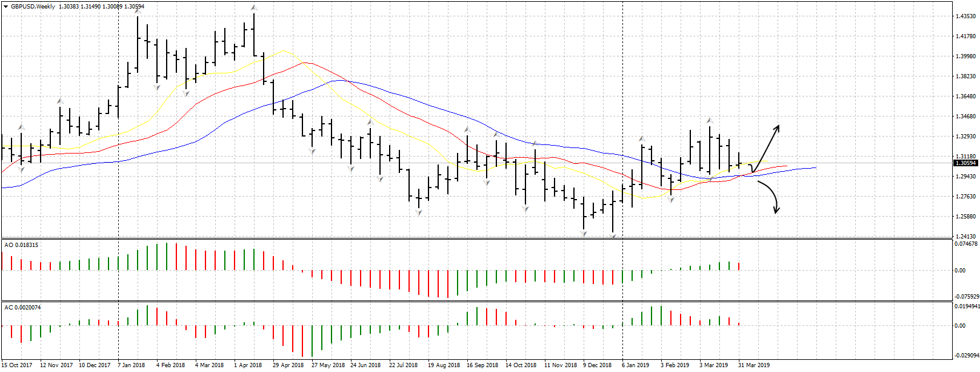Screen dimensions: 980x372
Task: Select the AC 0.0020074 indicator label
Action: tap(22, 308)
